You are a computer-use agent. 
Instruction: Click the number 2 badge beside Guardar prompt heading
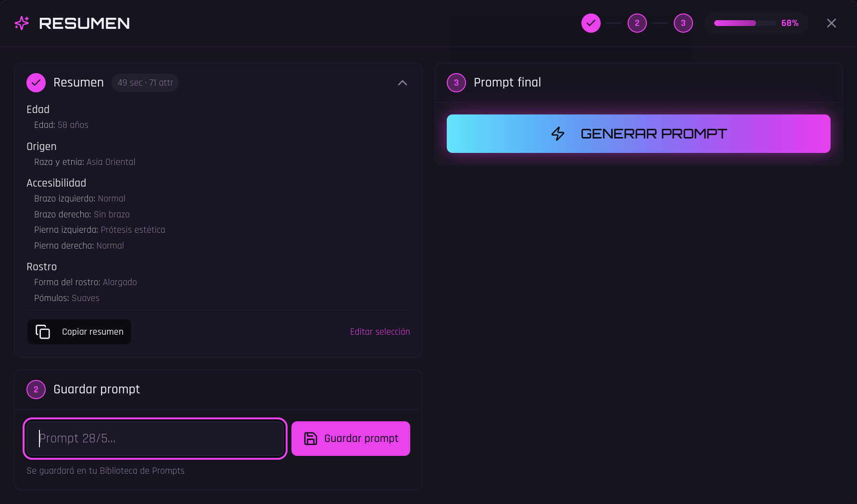pyautogui.click(x=36, y=390)
